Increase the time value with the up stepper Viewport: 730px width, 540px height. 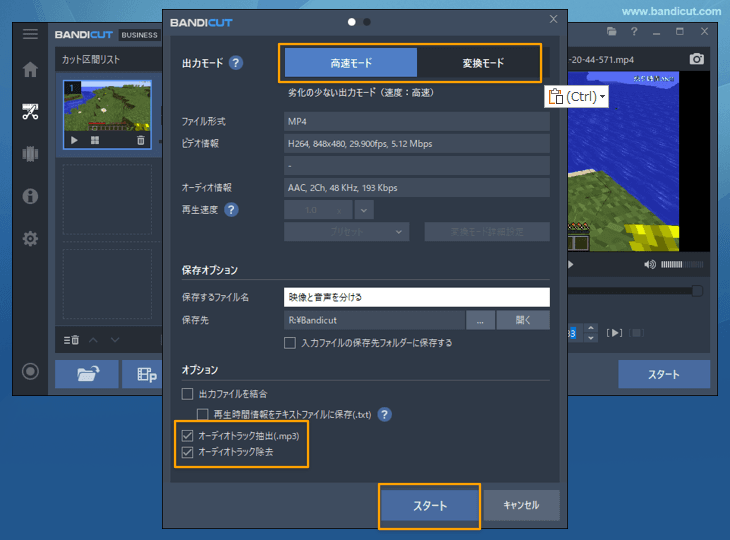click(x=591, y=328)
